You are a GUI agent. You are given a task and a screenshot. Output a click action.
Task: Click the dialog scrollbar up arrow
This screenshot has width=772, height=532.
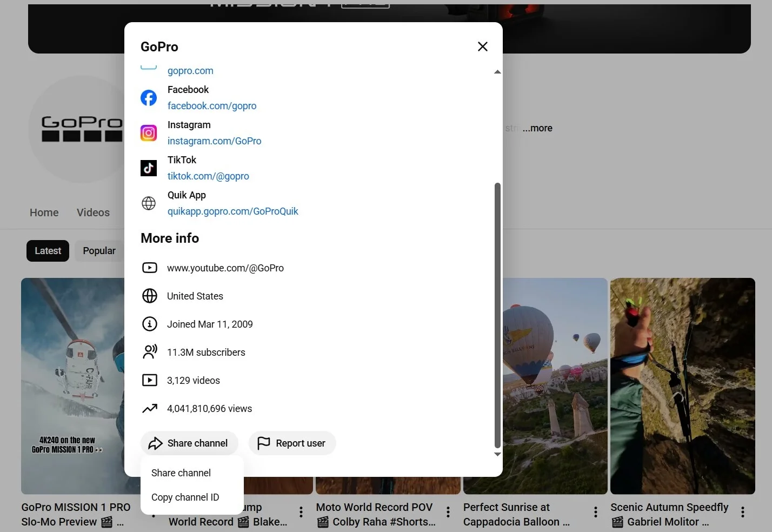(497, 72)
